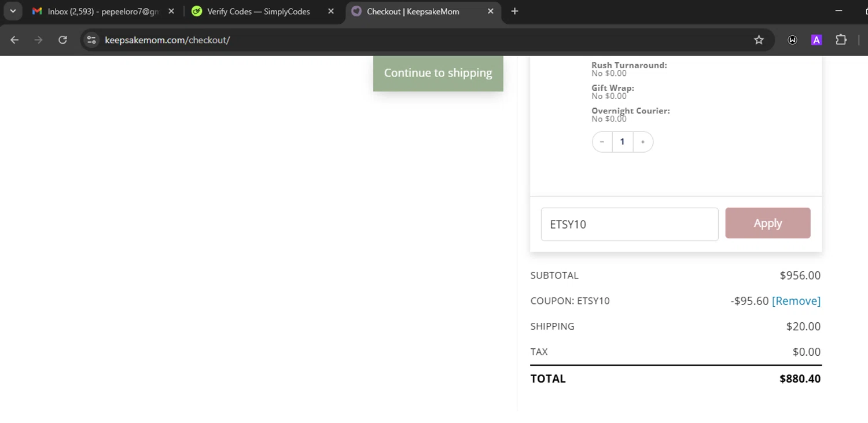The height and width of the screenshot is (423, 868).
Task: Increase item quantity with plus button
Action: 643,142
